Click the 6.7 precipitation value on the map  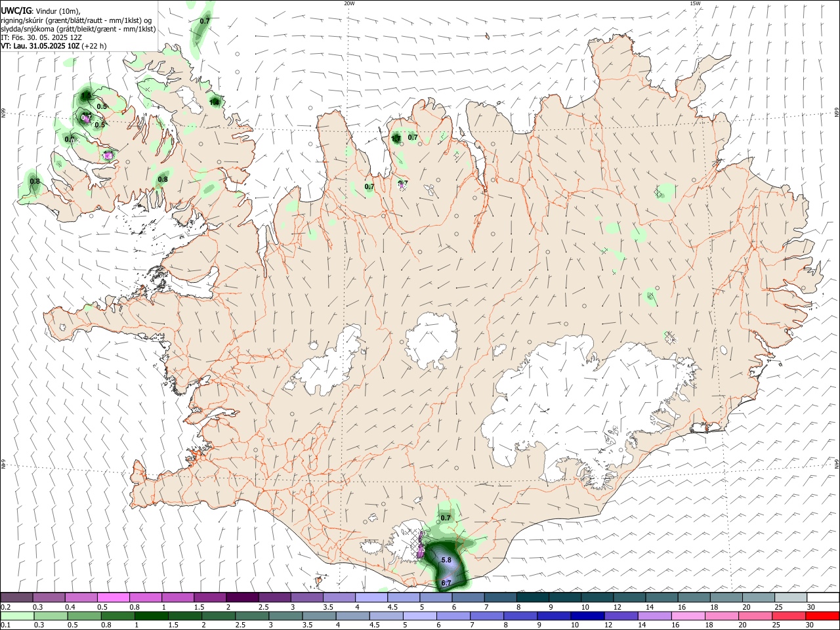[x=446, y=583]
